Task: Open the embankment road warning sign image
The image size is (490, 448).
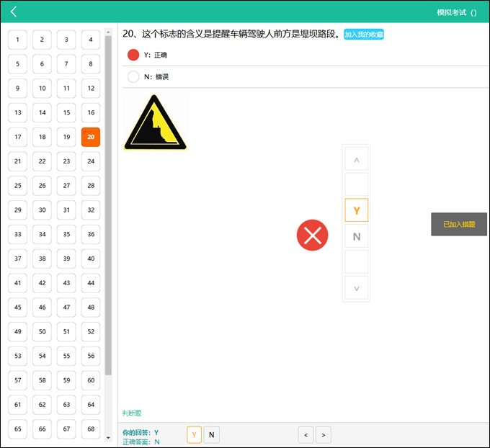Action: 155,124
